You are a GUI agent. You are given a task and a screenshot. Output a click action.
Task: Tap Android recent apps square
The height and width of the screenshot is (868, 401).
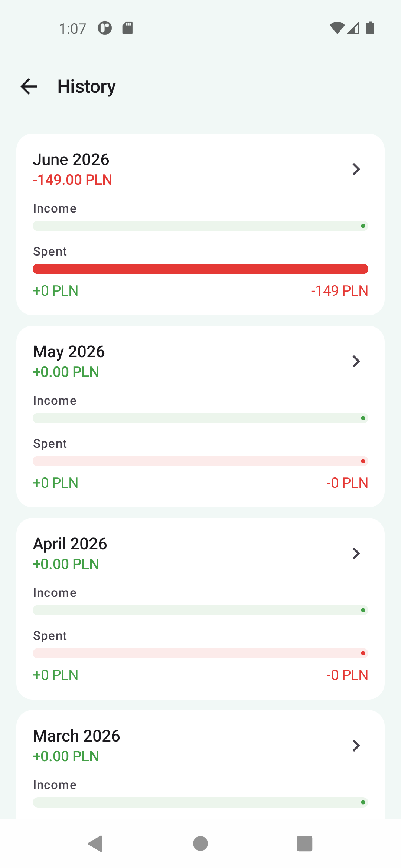pos(305,844)
